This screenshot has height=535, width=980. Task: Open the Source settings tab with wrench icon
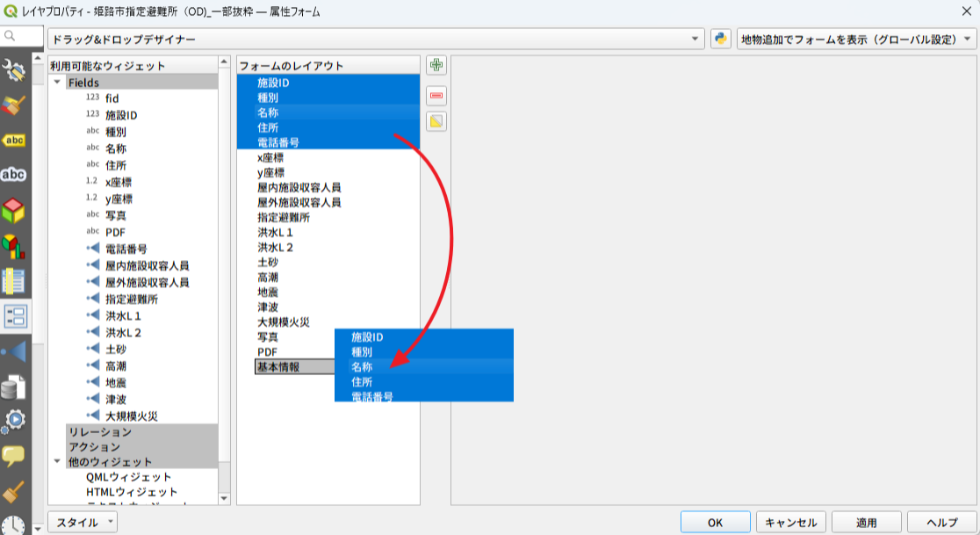(15, 71)
